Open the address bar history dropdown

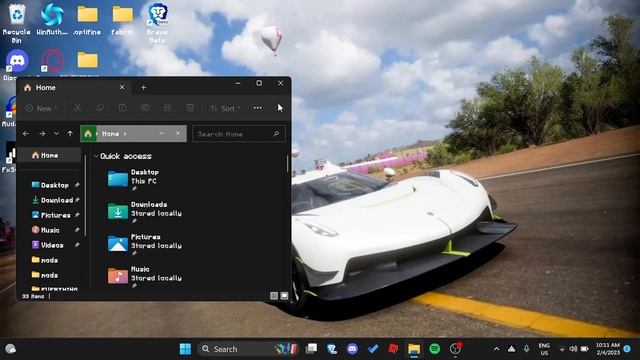point(162,133)
